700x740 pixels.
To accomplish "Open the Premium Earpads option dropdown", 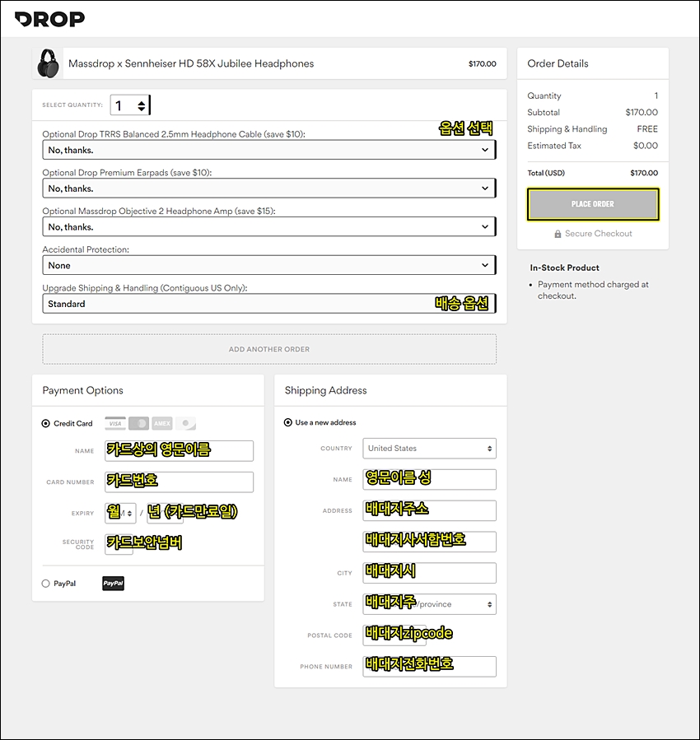I will click(x=269, y=188).
